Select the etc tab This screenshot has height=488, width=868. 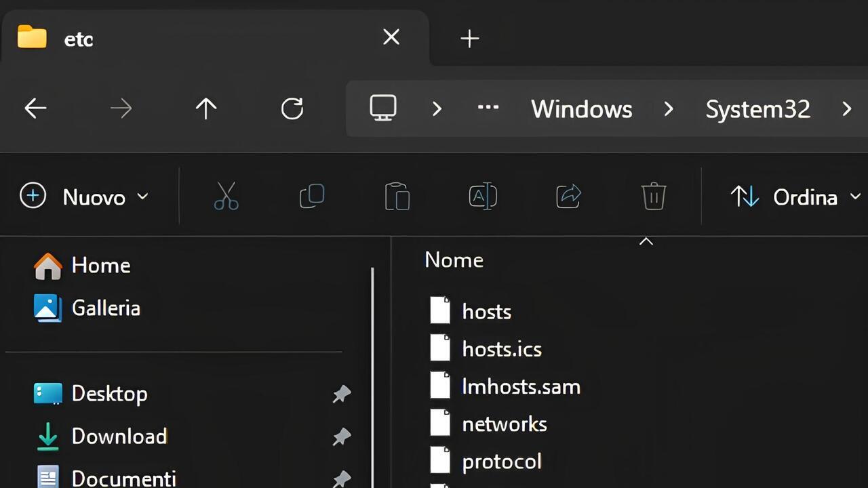click(x=214, y=38)
